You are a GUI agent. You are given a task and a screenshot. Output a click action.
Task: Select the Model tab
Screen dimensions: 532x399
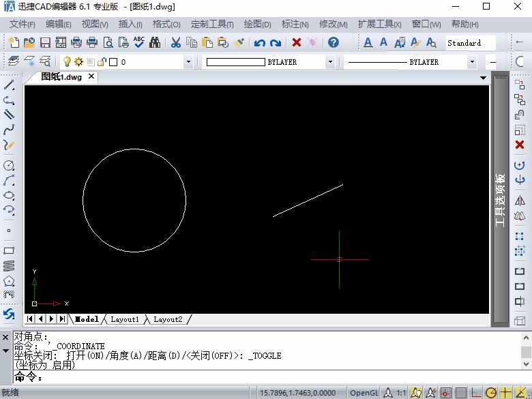[x=87, y=319]
